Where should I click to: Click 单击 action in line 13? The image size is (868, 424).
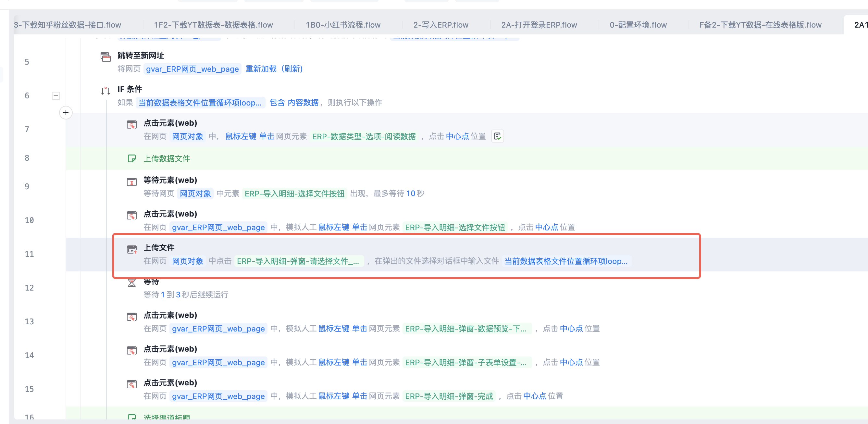tap(360, 329)
